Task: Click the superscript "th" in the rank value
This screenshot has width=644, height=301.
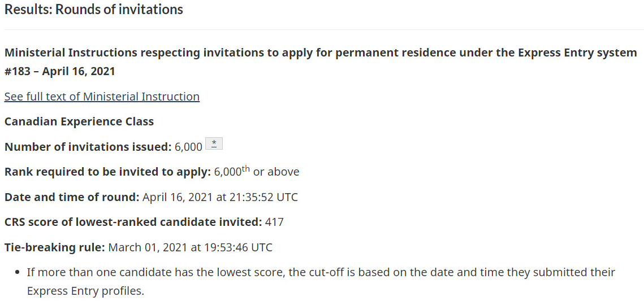Action: (245, 169)
